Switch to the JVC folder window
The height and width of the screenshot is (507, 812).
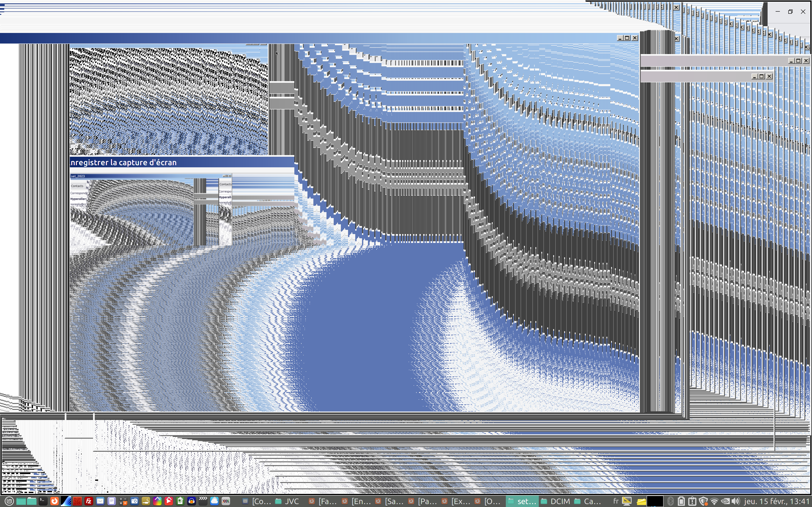point(287,501)
